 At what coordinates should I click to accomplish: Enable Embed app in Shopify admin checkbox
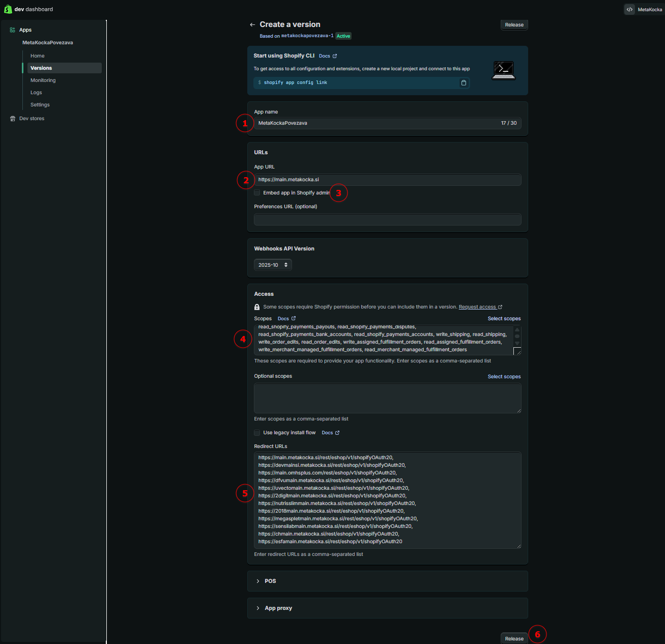pos(257,192)
